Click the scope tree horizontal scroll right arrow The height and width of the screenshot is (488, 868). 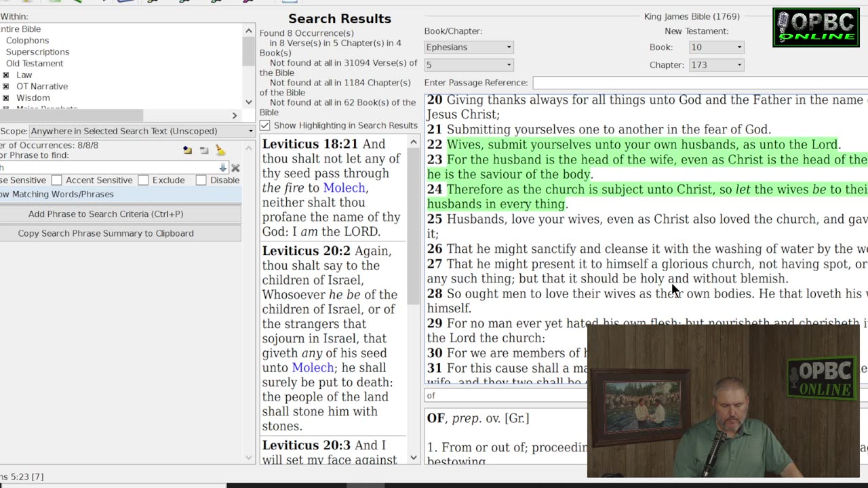(235, 116)
